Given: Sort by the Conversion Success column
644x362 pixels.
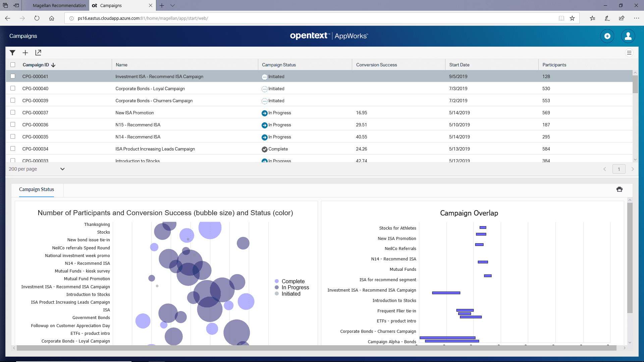Looking at the screenshot, I should click(x=376, y=65).
